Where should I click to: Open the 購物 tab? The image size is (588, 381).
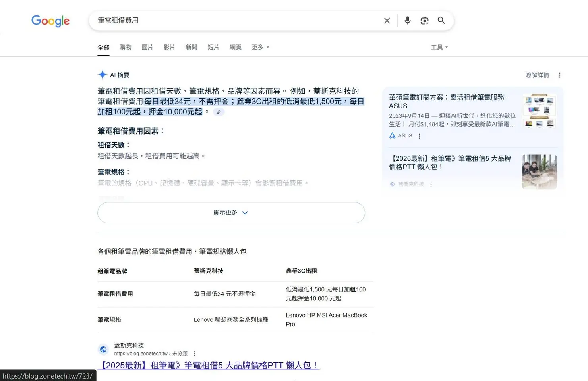125,47
